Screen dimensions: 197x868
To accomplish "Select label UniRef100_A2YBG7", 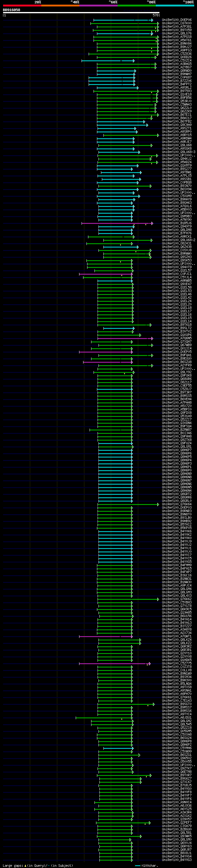I will coord(176,67).
